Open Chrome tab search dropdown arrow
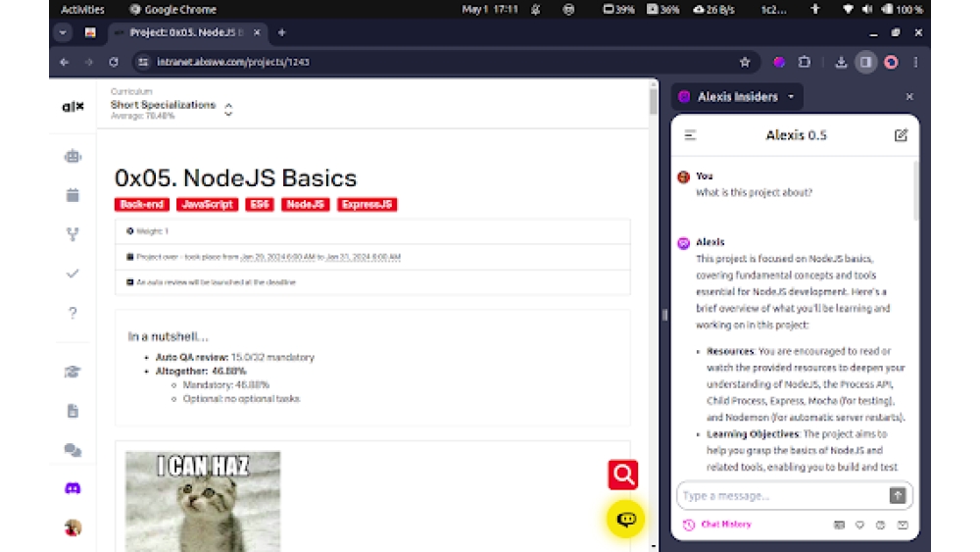 63,32
